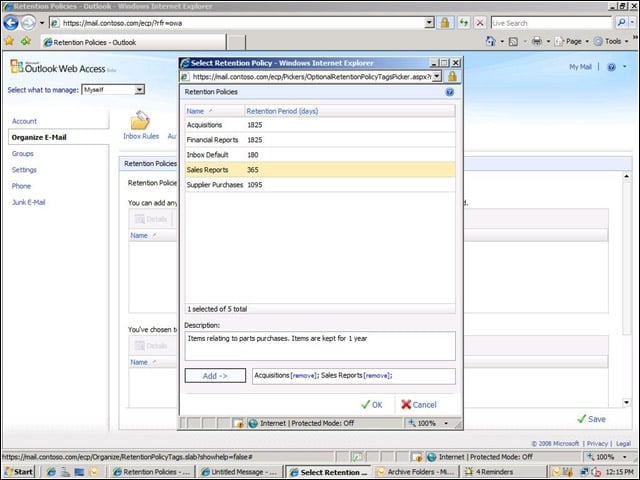This screenshot has width=640, height=480.
Task: Expand the dialog address bar dropdown
Action: 437,77
